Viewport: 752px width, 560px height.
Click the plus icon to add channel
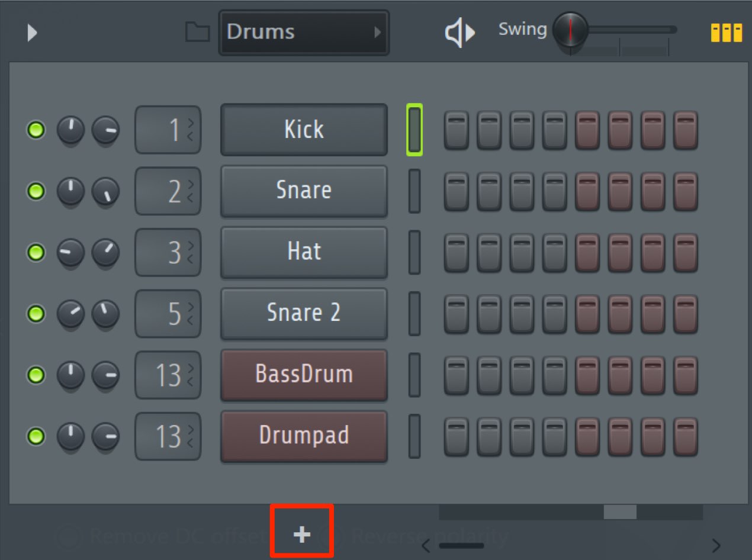click(302, 535)
